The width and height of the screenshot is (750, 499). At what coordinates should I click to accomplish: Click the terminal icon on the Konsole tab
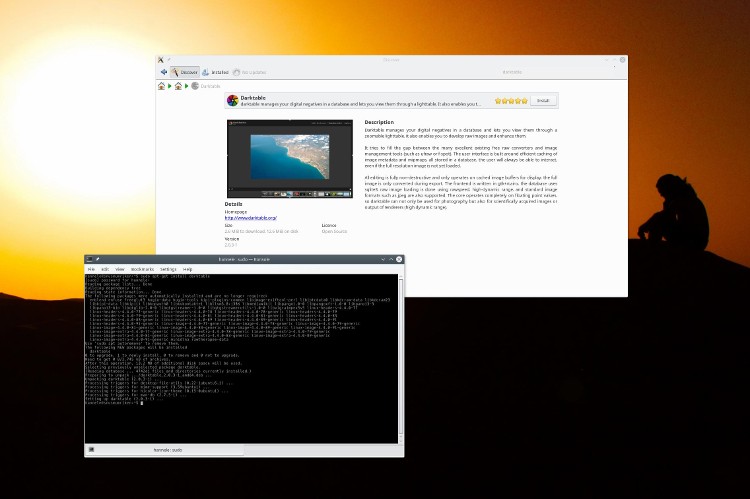click(x=91, y=450)
